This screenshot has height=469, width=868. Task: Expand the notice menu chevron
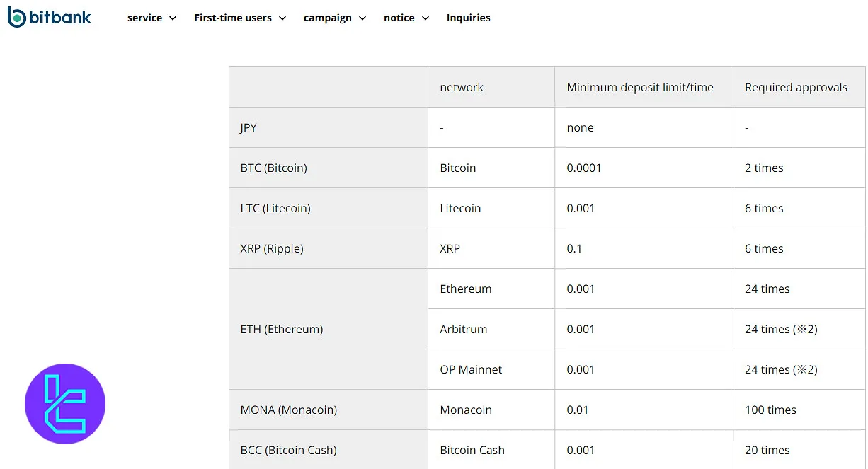[x=426, y=18]
